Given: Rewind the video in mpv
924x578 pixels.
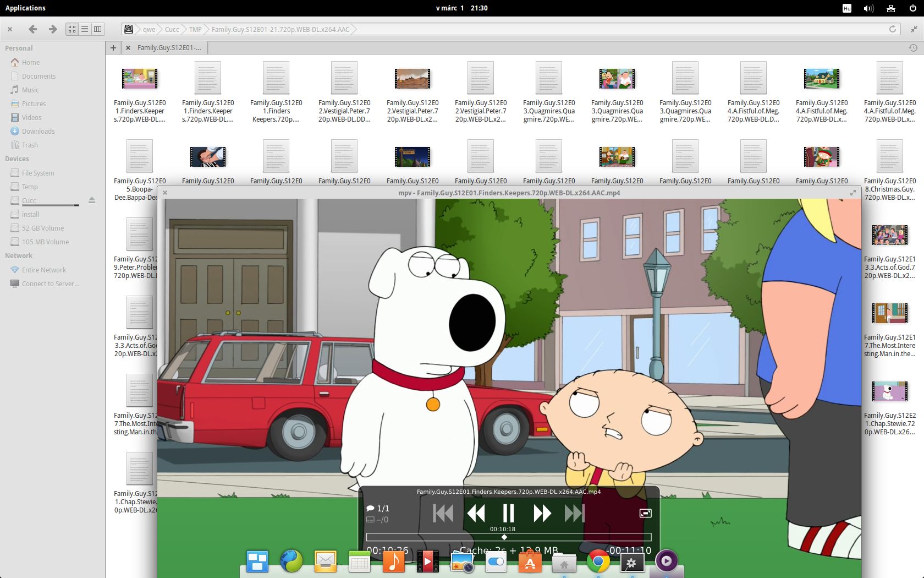Looking at the screenshot, I should 476,514.
